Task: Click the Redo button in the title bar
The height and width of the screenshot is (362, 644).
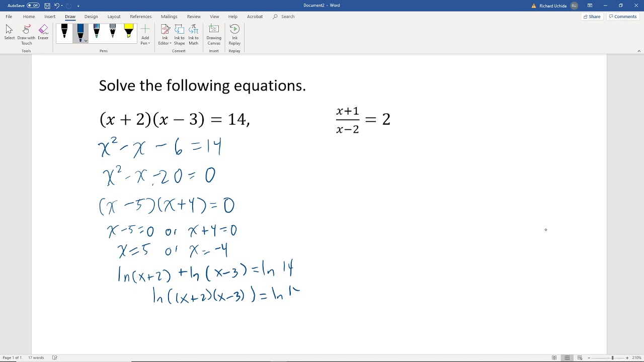Action: (x=68, y=6)
